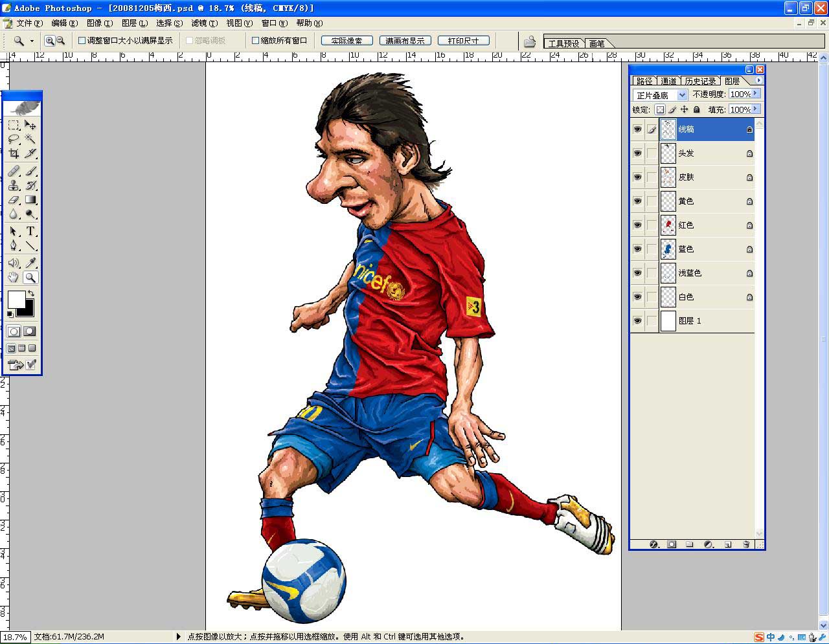Viewport: 829px width, 644px height.
Task: Select the Magic Wand tool
Action: point(30,139)
